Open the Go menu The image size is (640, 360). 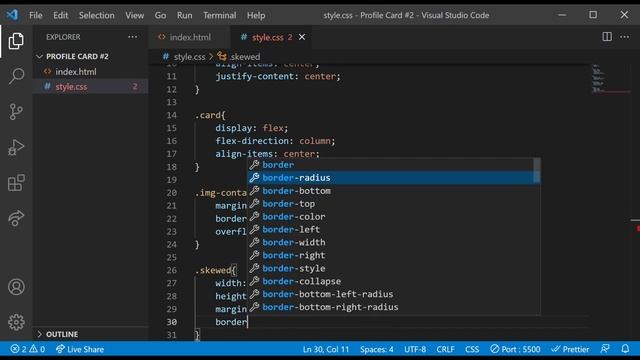(x=160, y=15)
